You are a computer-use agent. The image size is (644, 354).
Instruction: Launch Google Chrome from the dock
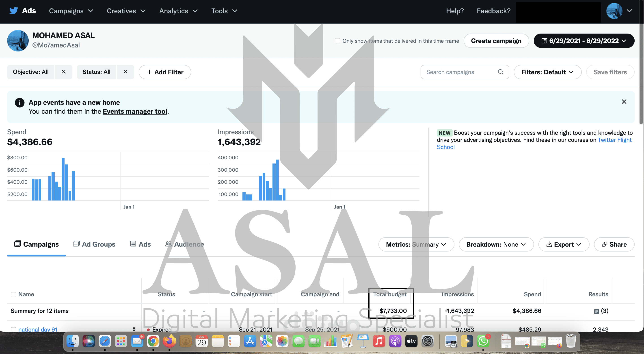pyautogui.click(x=153, y=341)
